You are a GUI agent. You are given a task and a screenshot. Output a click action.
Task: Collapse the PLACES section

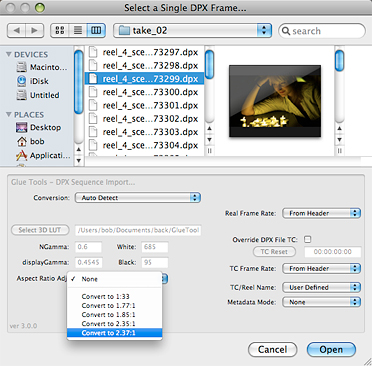9,114
